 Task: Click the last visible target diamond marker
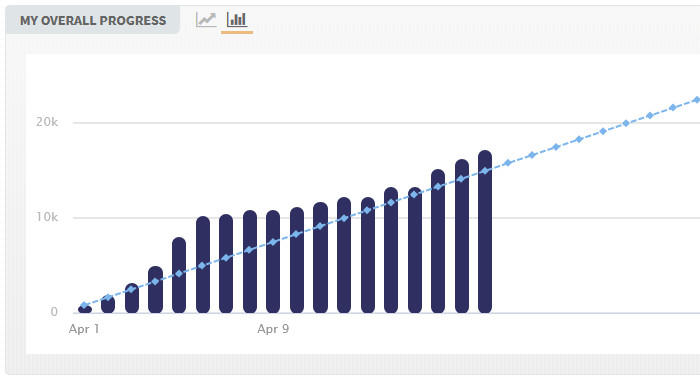[696, 100]
